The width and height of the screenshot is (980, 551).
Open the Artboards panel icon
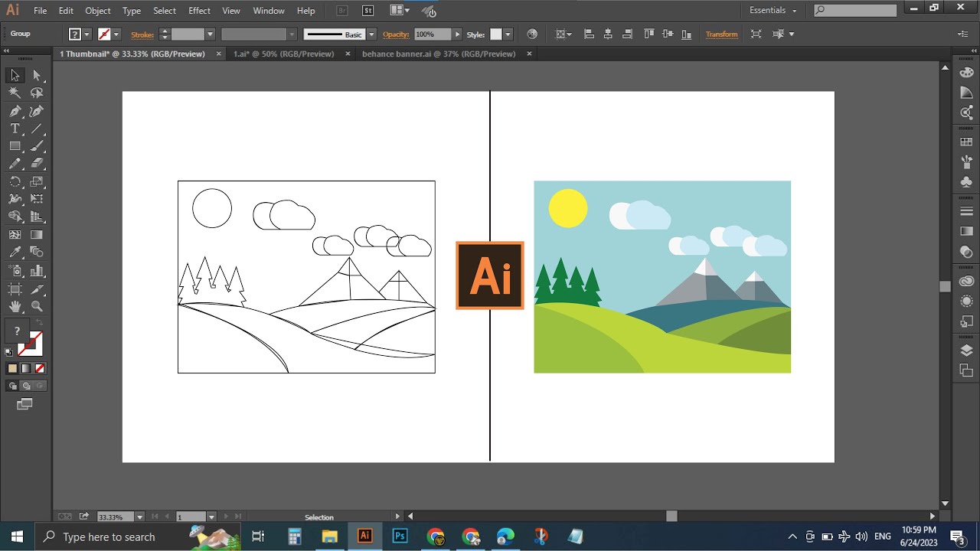966,370
